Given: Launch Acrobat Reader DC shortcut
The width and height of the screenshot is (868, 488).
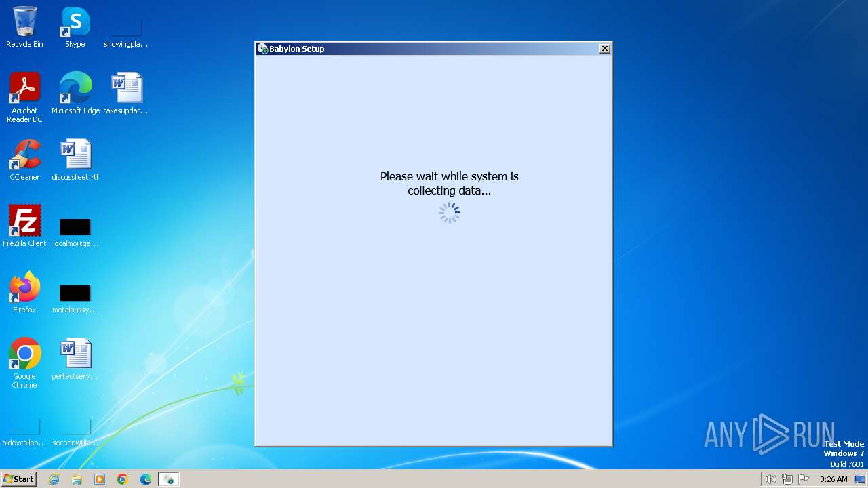Looking at the screenshot, I should [24, 97].
